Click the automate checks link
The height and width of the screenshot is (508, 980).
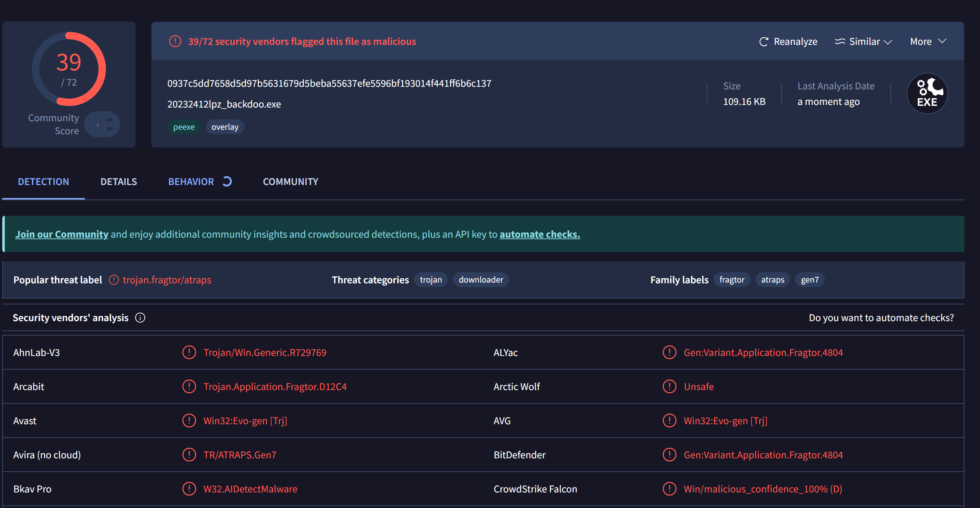[x=540, y=234]
